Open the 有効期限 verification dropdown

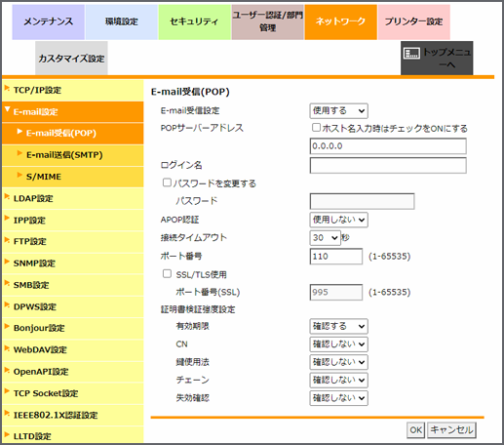point(338,326)
